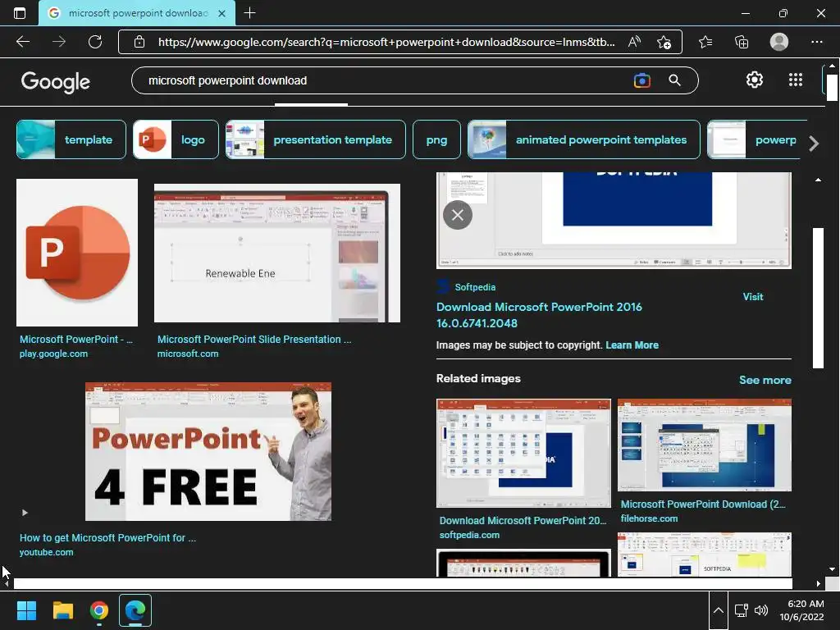
Task: Open a new browser tab
Action: tap(249, 13)
